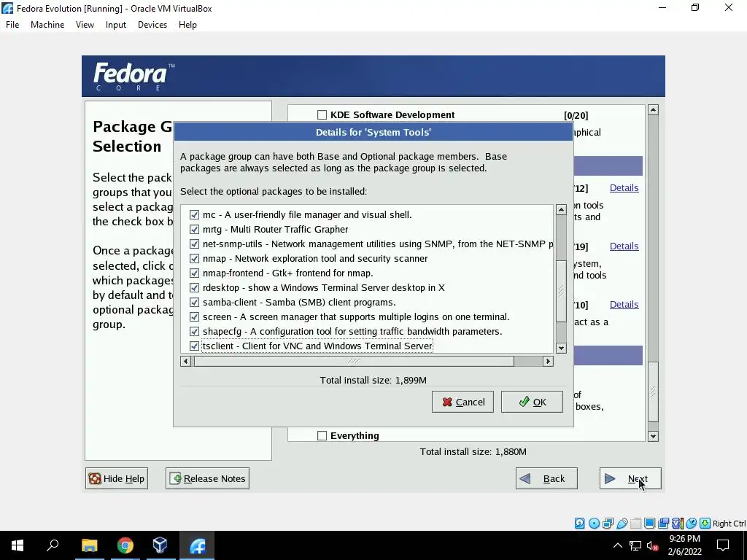Image resolution: width=747 pixels, height=560 pixels.
Task: Click the VirtualBox hard disk activity indicator
Action: coord(580,524)
